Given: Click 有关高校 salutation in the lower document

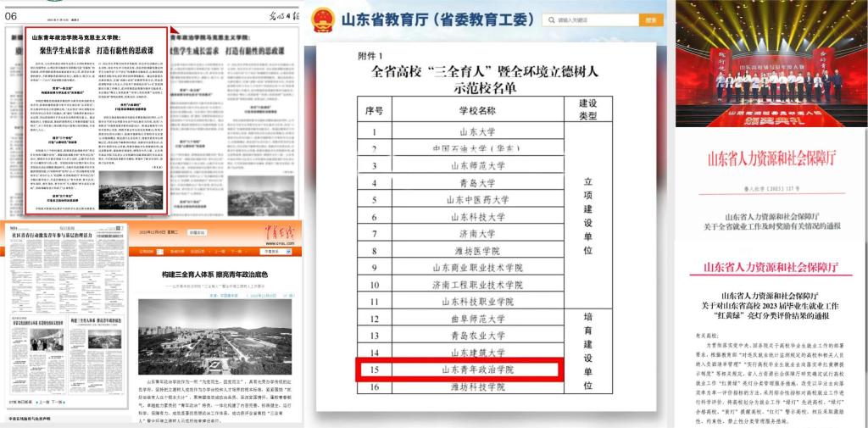Looking at the screenshot, I should coord(708,336).
